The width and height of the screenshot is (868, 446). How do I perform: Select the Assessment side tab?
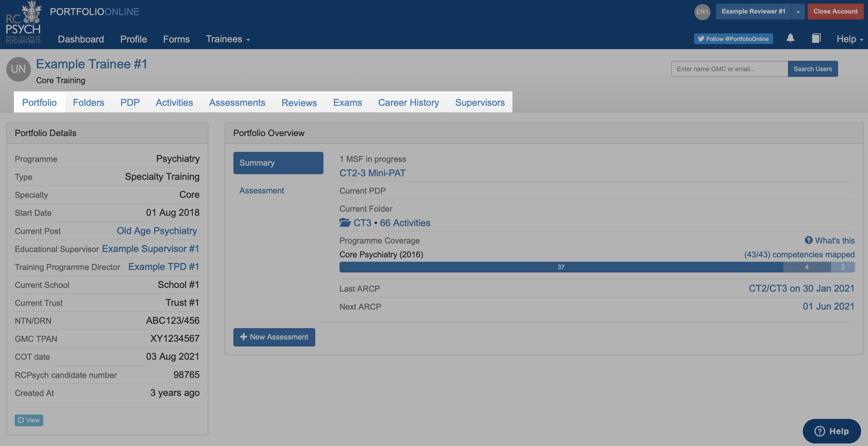click(x=261, y=191)
